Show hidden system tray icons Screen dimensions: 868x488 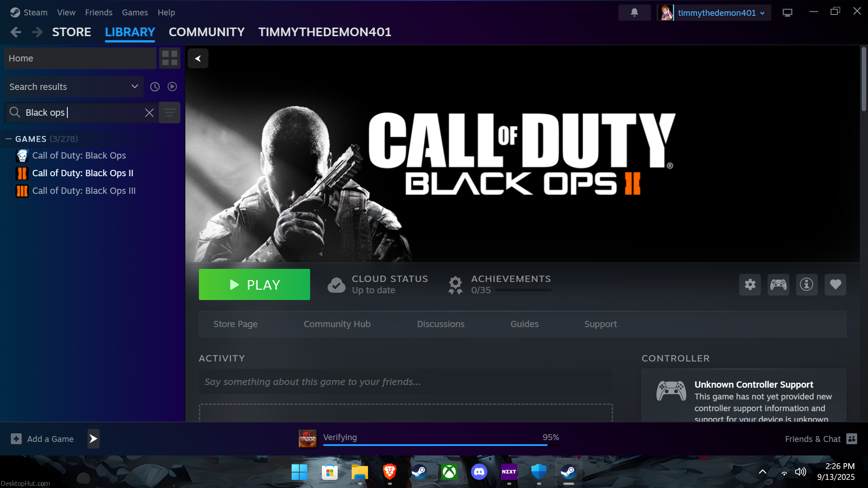click(x=762, y=472)
